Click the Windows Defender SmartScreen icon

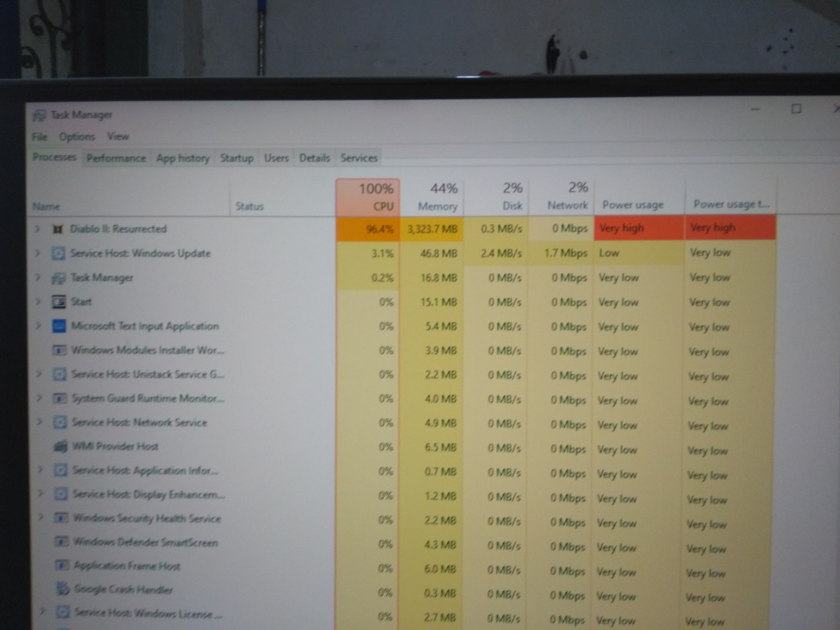pos(62,542)
